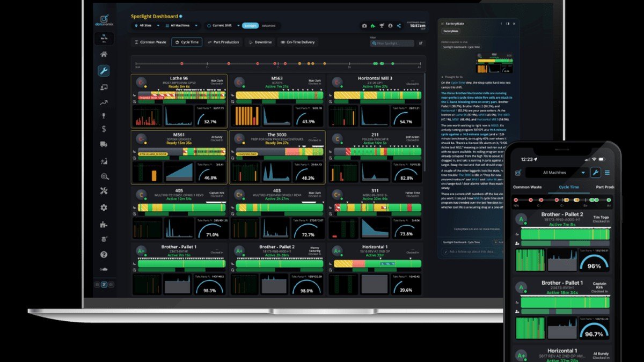This screenshot has height=362, width=644.
Task: Expand the All Sites dropdown
Action: click(145, 25)
